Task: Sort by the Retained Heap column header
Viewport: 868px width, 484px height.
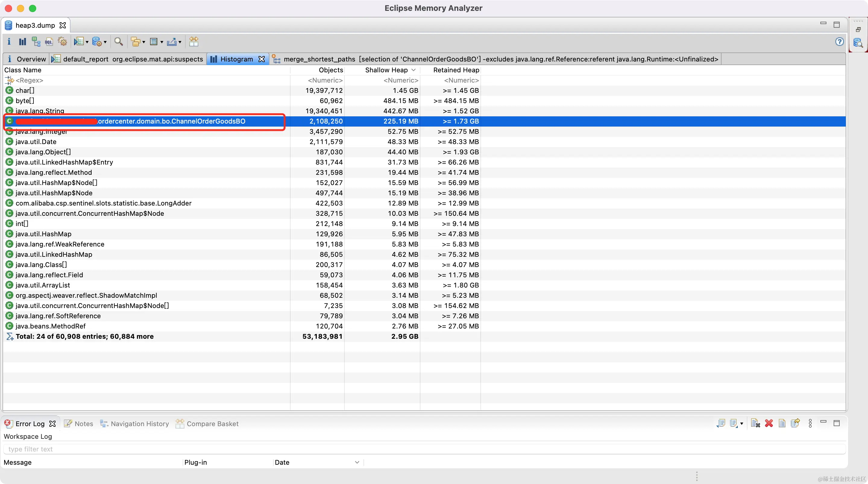Action: [x=456, y=70]
